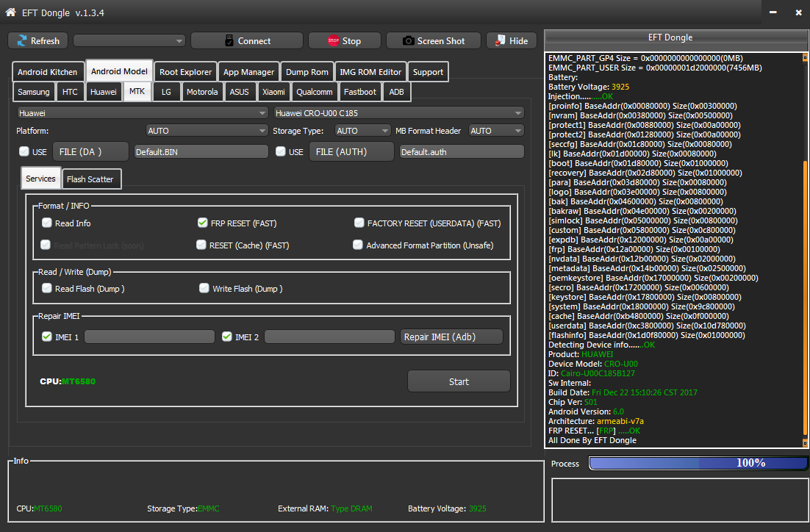Click the FILE (DA) button

click(90, 151)
